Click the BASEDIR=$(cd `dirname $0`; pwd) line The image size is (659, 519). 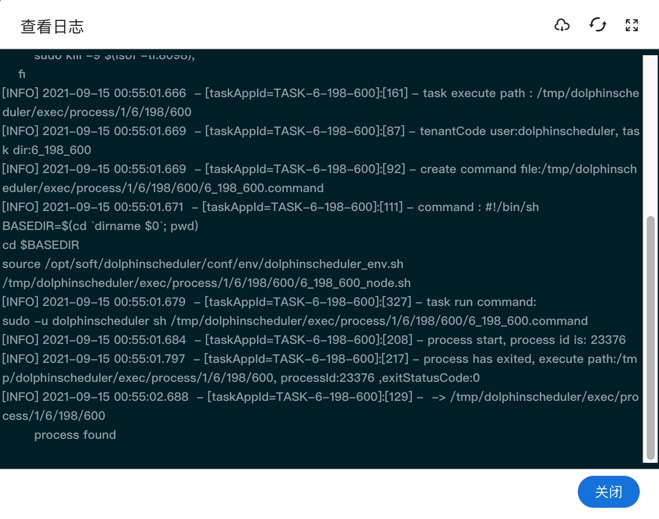[100, 226]
